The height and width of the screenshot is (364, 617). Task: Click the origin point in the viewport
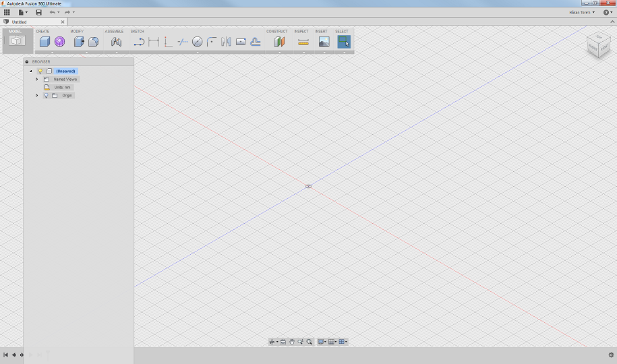(x=309, y=187)
